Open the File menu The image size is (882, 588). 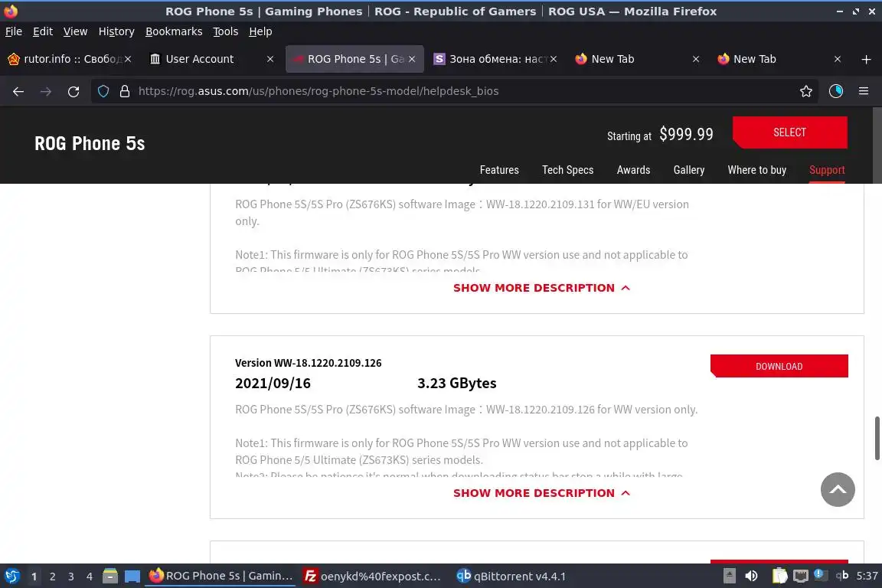(14, 31)
